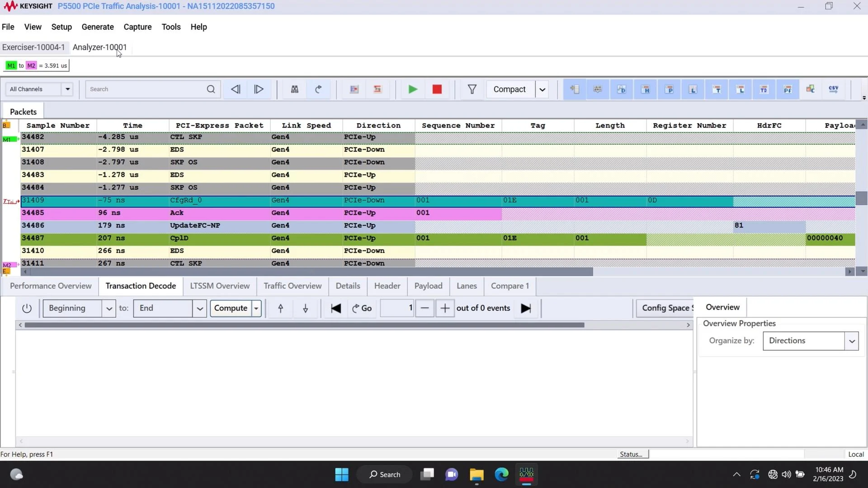
Task: Click the marker list icon left of red marker icon
Action: click(354, 89)
